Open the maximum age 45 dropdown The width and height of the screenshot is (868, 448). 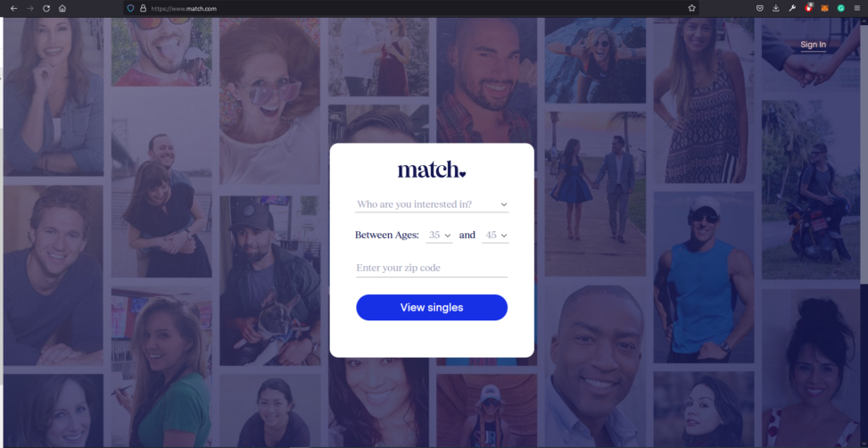coord(495,236)
